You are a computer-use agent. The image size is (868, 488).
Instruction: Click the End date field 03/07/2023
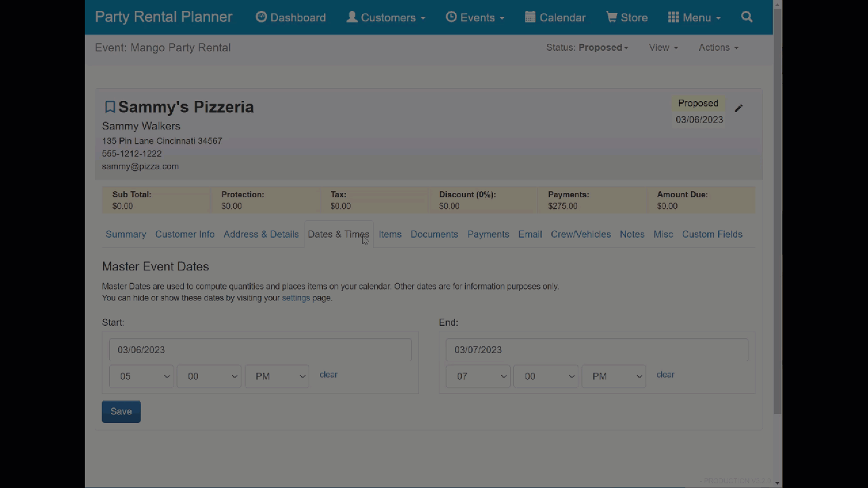(597, 350)
